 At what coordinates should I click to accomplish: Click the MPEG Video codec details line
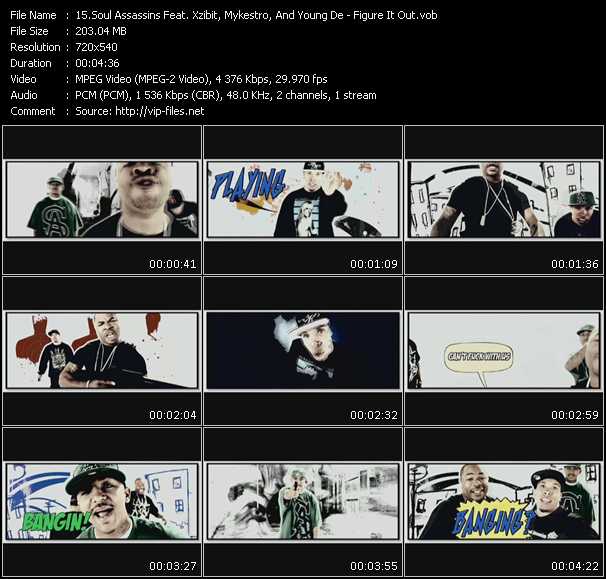pos(201,79)
